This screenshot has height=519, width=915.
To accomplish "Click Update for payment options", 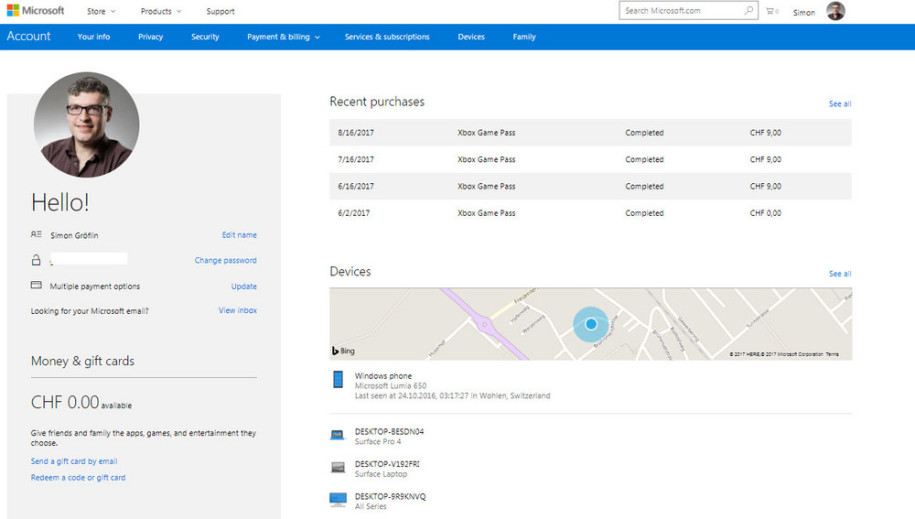I will coord(244,286).
